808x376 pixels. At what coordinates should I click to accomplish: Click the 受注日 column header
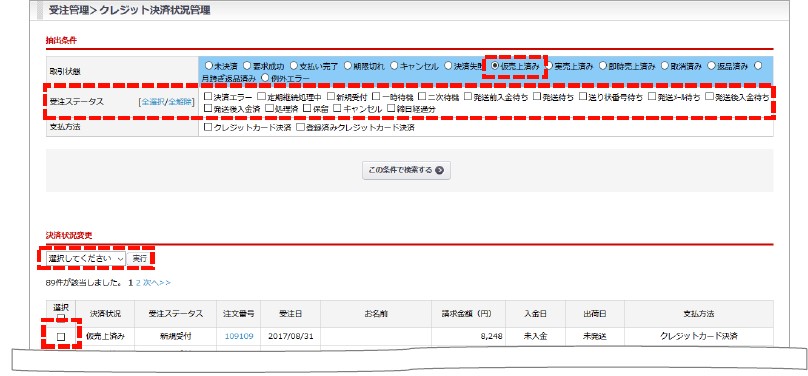tap(291, 314)
